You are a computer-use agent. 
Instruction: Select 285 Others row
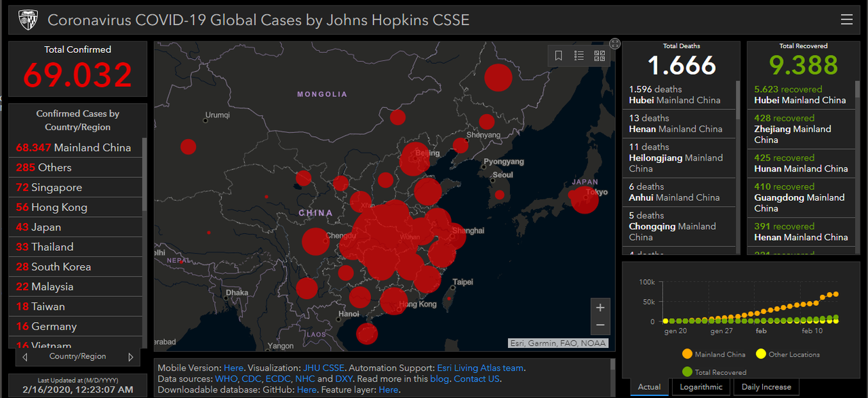75,167
